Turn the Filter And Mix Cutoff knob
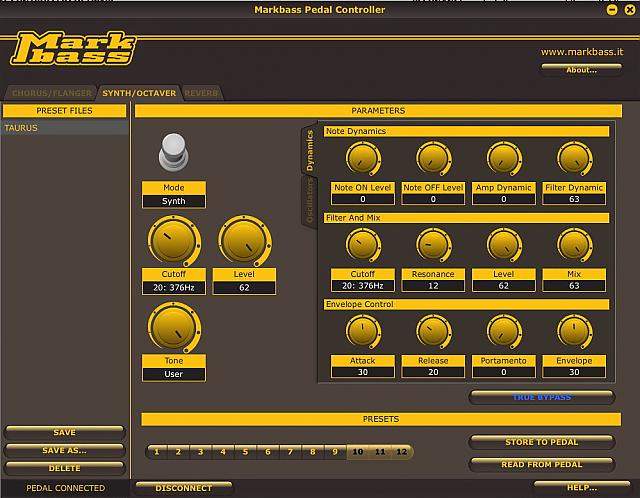Image resolution: width=640 pixels, height=498 pixels. [x=363, y=245]
